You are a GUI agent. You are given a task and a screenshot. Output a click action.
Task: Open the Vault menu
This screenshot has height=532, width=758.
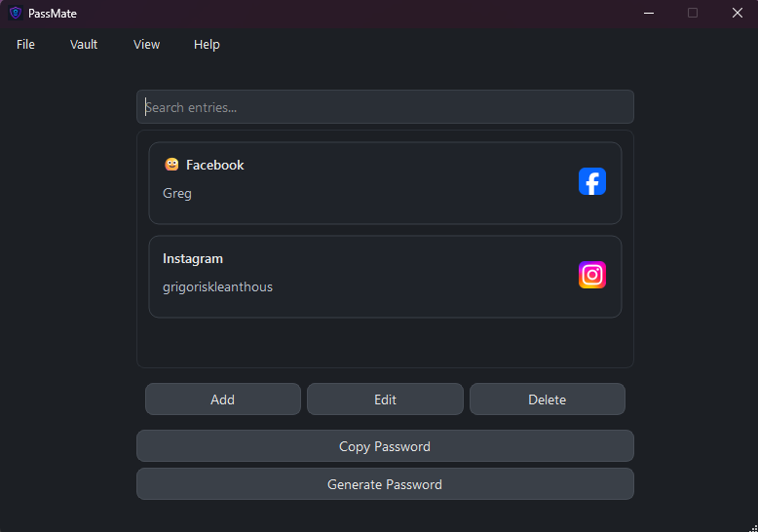point(84,45)
